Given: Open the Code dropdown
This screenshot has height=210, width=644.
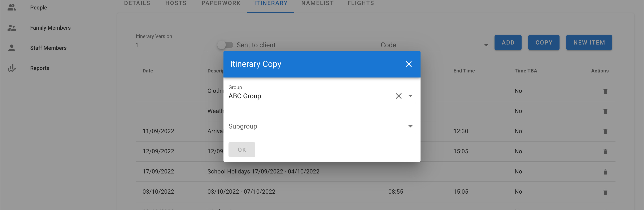Looking at the screenshot, I should tap(486, 45).
